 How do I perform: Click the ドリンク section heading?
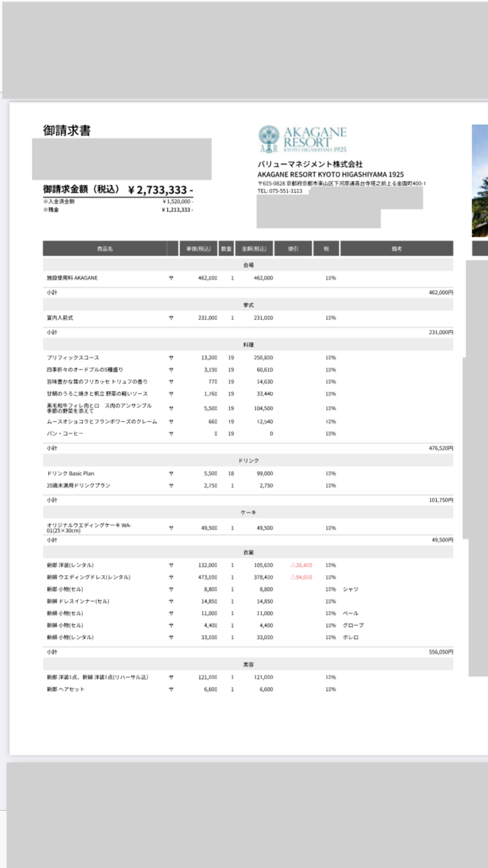coord(249,460)
